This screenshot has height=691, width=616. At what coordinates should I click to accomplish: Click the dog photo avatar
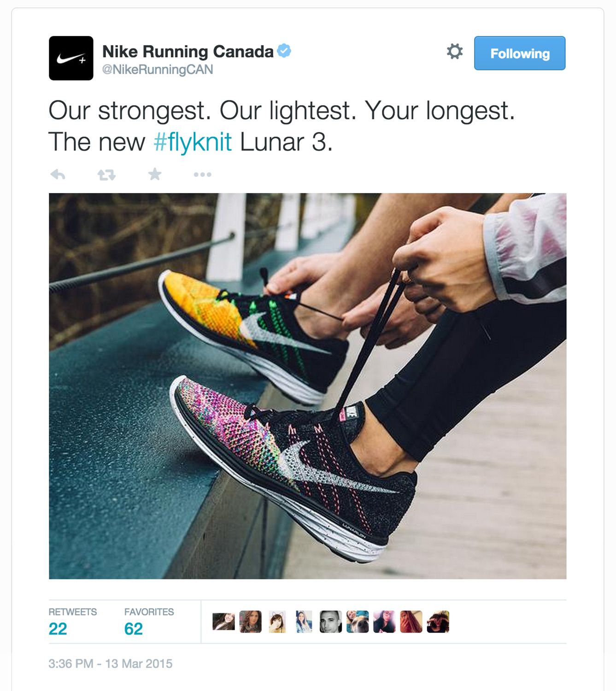358,621
